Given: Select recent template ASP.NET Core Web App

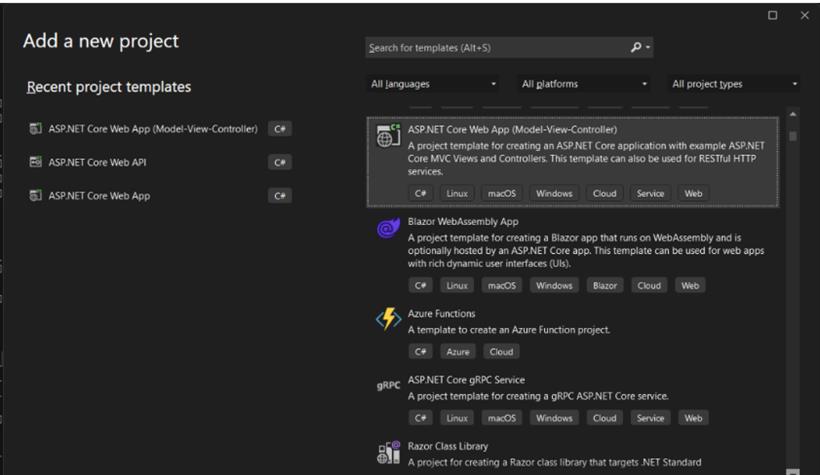Looking at the screenshot, I should click(99, 196).
